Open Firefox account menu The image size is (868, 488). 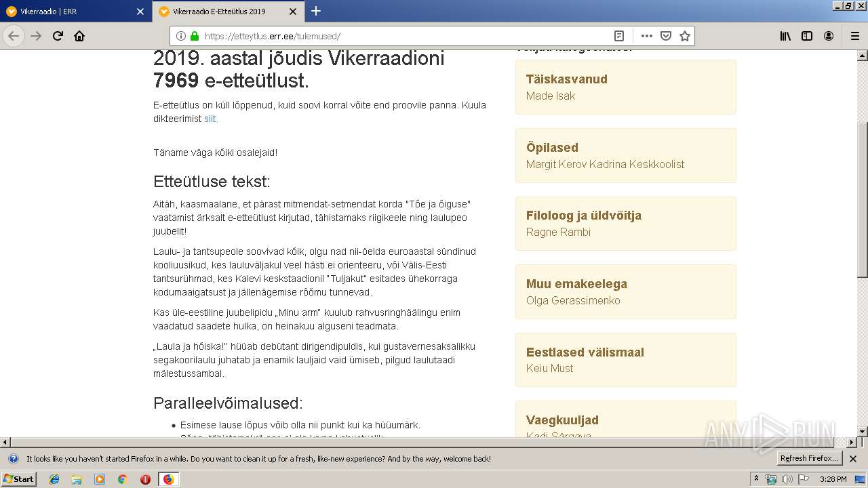[829, 36]
